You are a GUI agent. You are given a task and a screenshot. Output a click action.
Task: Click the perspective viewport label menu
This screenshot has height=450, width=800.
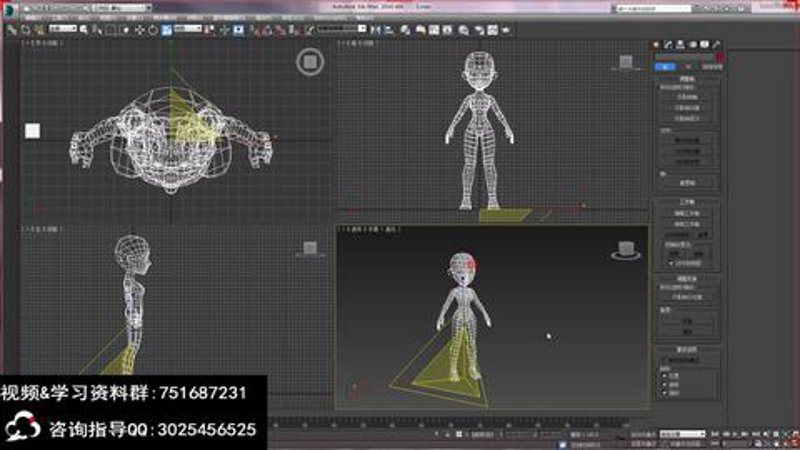[x=369, y=230]
